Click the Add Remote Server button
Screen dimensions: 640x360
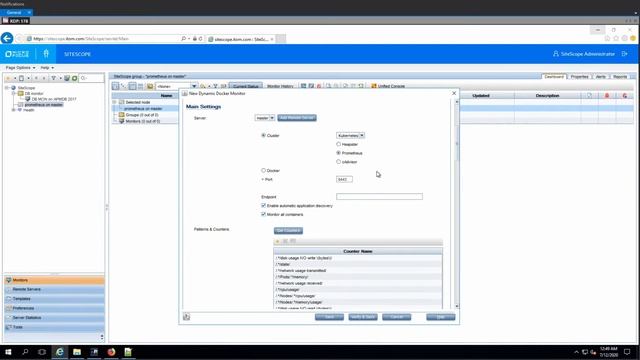(297, 118)
